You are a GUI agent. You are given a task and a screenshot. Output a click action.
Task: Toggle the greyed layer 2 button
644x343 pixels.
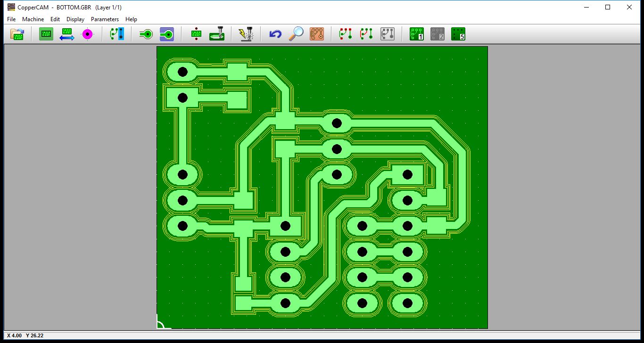438,34
